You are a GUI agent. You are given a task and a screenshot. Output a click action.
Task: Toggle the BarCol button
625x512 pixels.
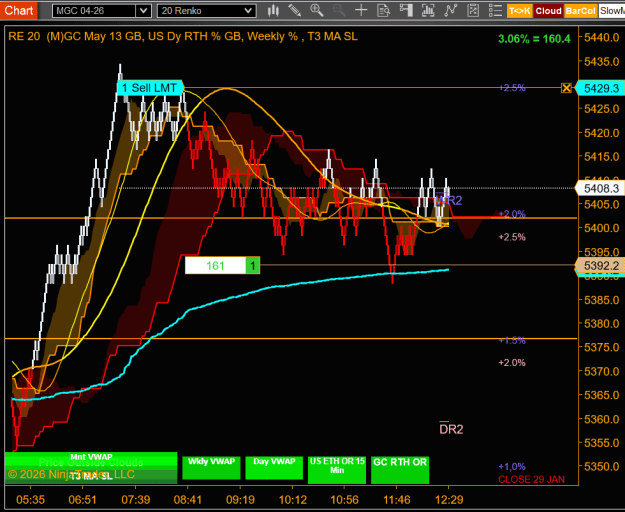click(x=580, y=11)
